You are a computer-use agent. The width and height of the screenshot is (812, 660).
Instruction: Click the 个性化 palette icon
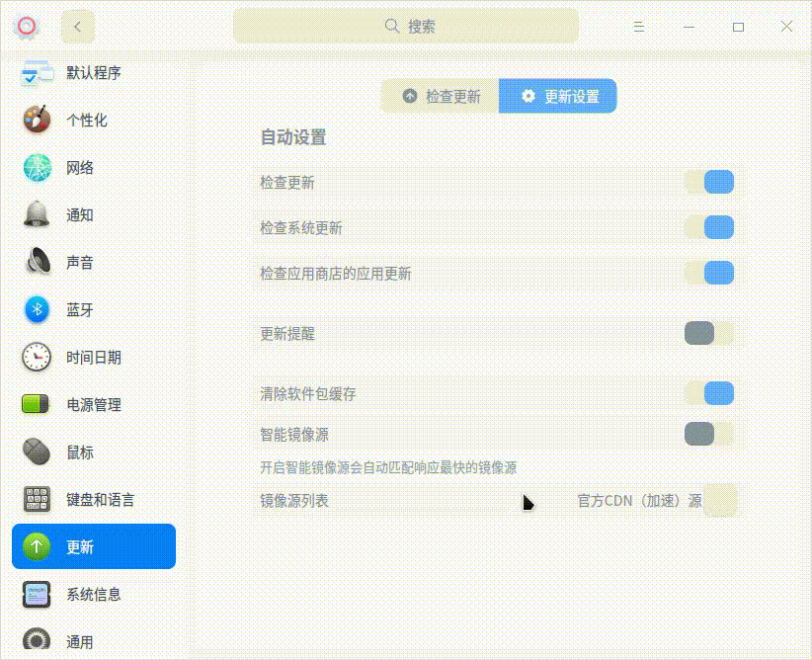click(37, 120)
